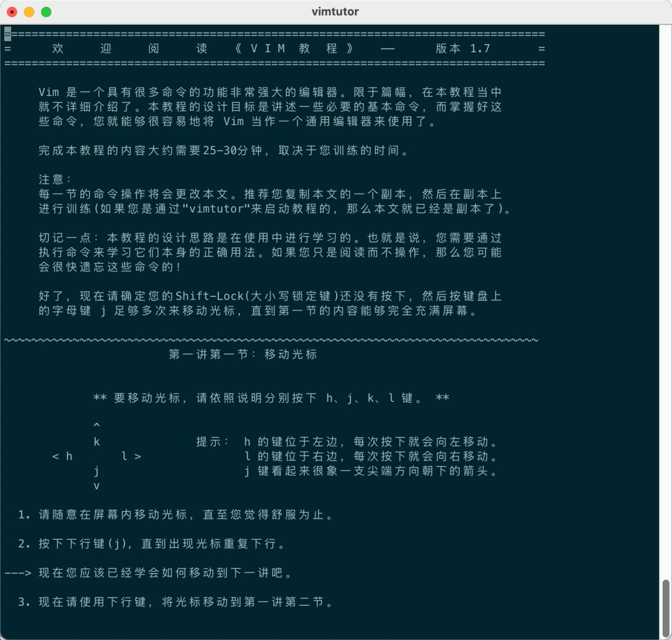
Task: Click the header text '《 V I M 教 程 》'
Action: [294, 49]
